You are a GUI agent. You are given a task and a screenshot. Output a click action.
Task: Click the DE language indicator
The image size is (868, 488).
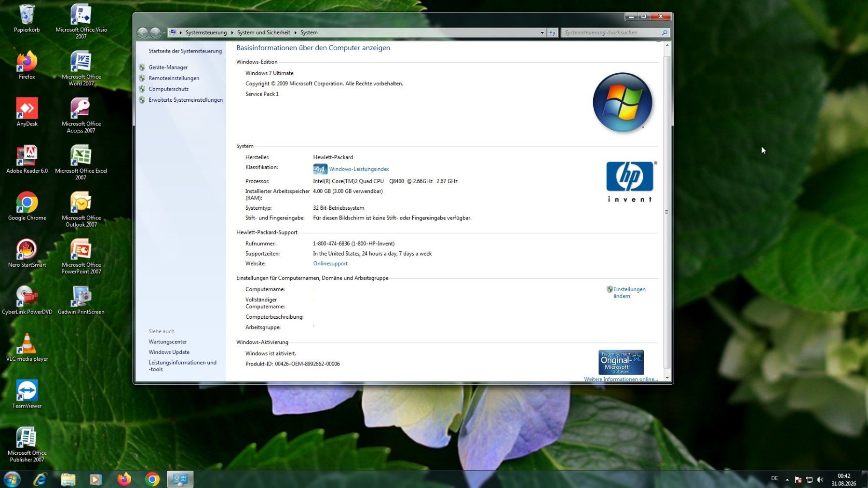click(x=774, y=478)
